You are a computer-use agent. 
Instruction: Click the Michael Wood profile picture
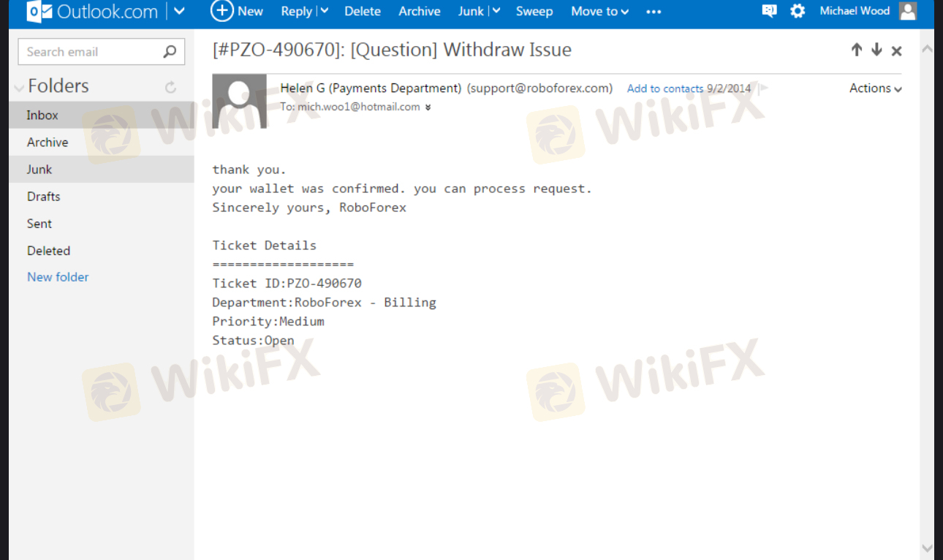tap(907, 11)
